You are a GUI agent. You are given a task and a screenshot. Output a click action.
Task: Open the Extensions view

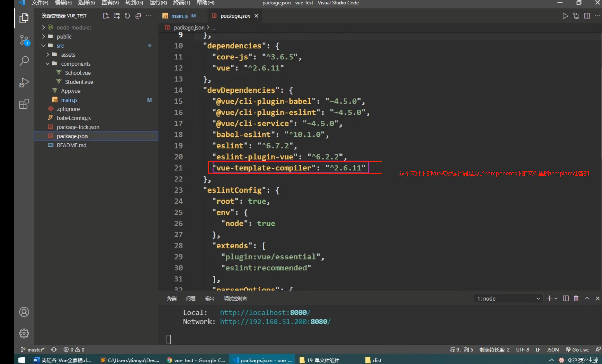(24, 104)
